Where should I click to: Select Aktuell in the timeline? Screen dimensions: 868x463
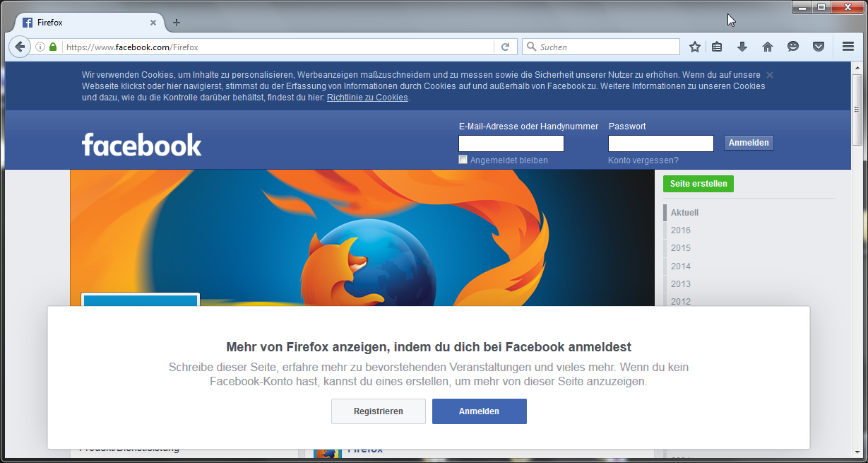(684, 213)
